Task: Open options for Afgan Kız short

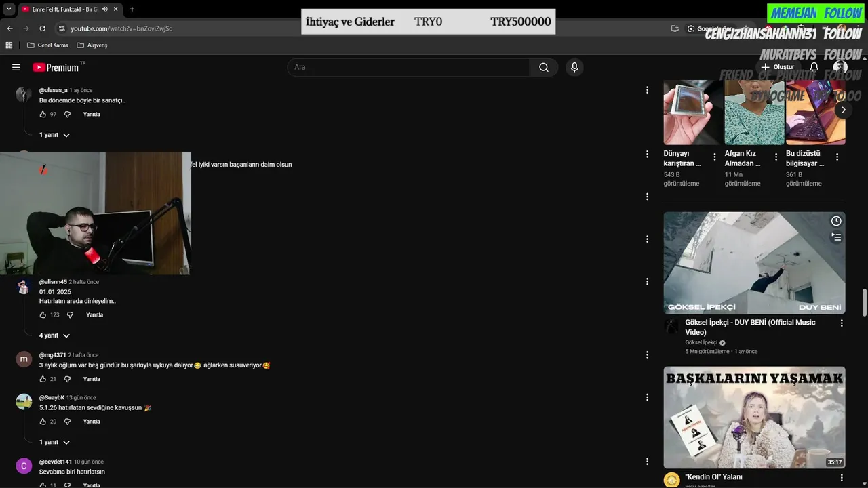Action: [x=776, y=157]
